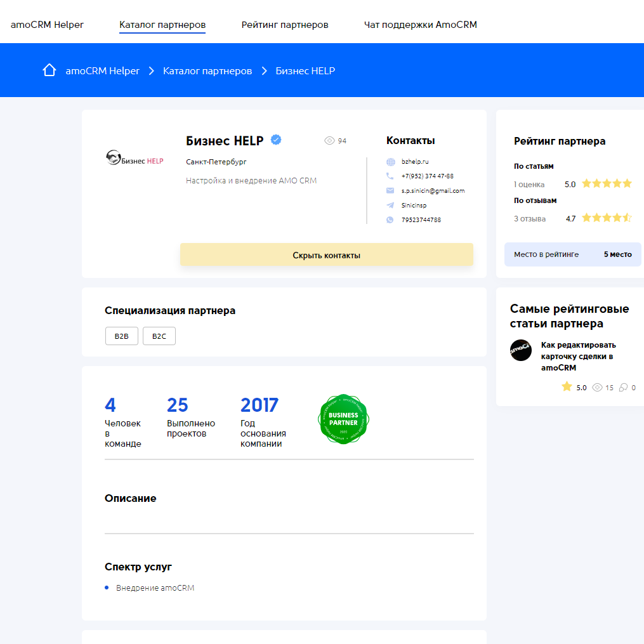Click the 1 оценка text

pyautogui.click(x=529, y=185)
